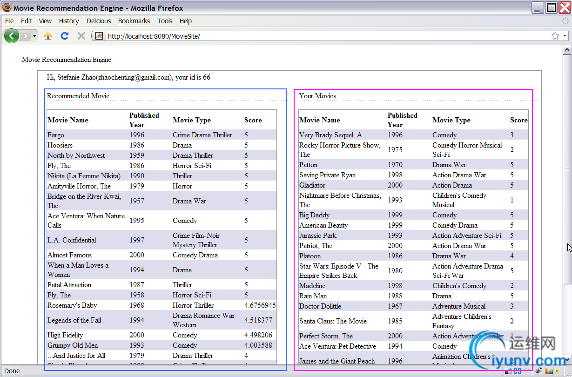
Task: Reload the page with the refresh icon
Action: tap(65, 36)
